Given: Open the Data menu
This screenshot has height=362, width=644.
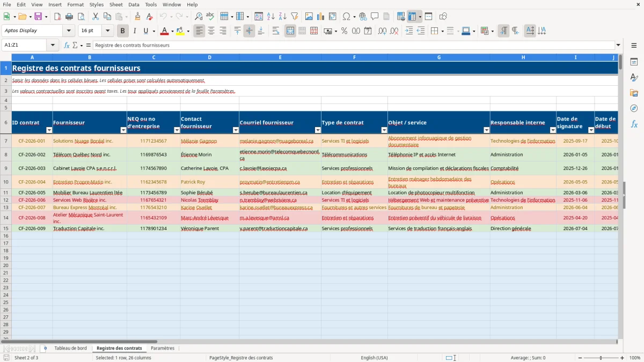Looking at the screenshot, I should point(134,4).
